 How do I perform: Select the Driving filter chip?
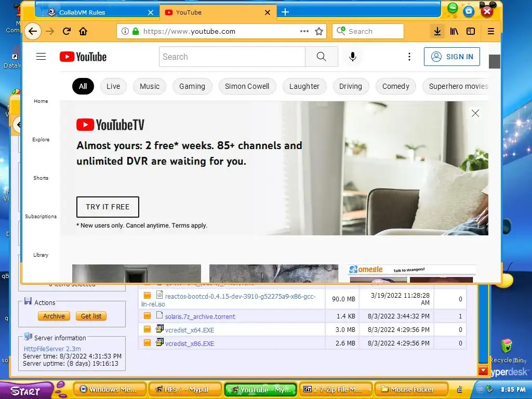pos(351,86)
